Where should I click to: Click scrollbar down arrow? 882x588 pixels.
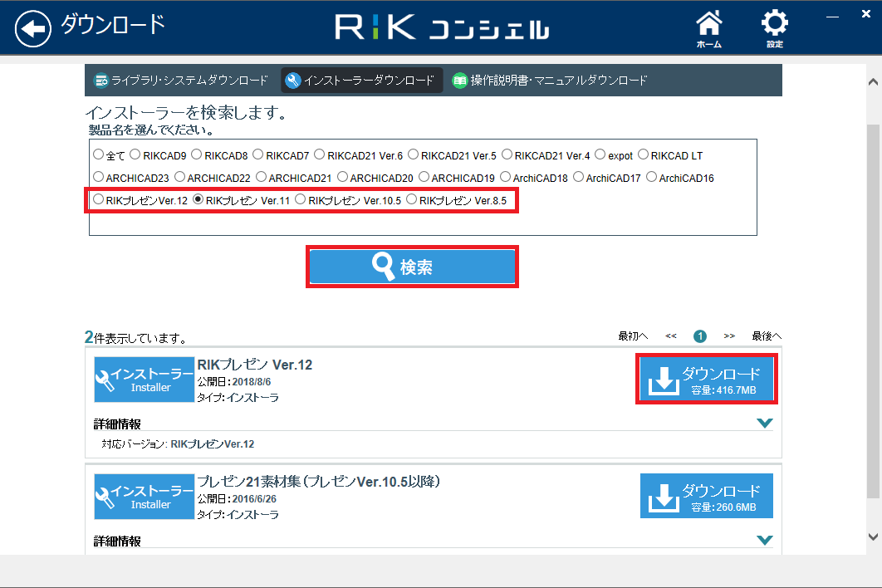(x=873, y=537)
